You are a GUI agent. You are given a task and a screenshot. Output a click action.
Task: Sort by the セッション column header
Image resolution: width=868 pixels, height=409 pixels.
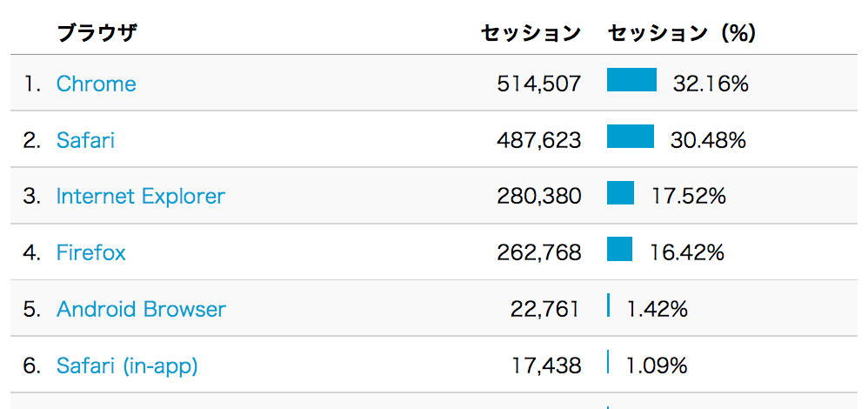[531, 34]
